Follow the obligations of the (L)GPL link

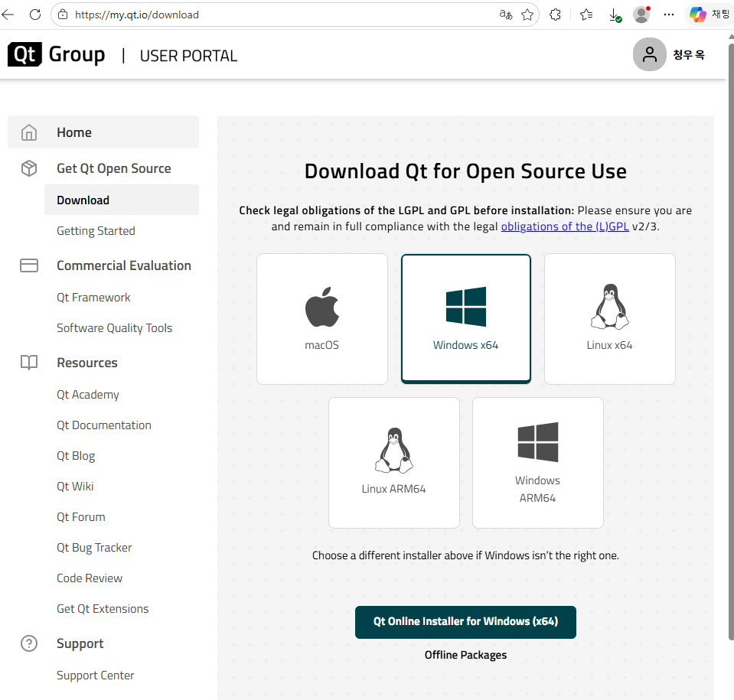(565, 226)
